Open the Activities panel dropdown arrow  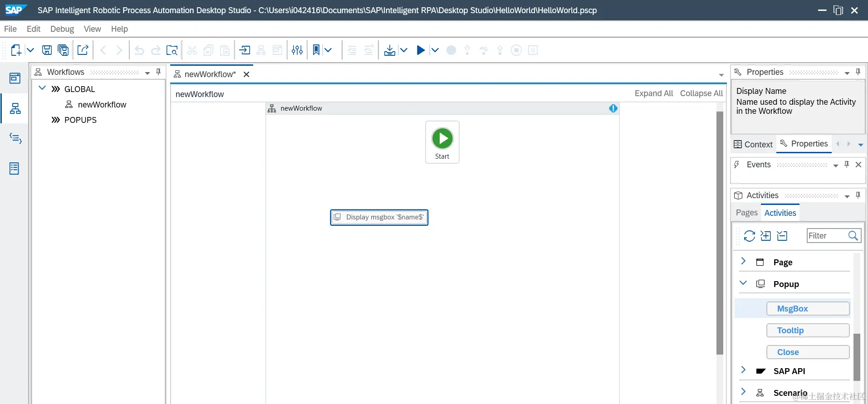coord(847,196)
